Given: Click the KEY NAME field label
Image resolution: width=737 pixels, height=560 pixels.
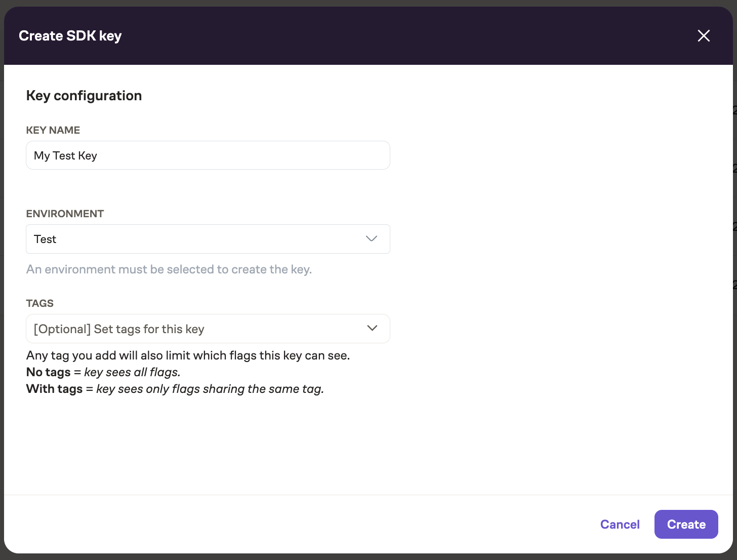Looking at the screenshot, I should pyautogui.click(x=53, y=130).
